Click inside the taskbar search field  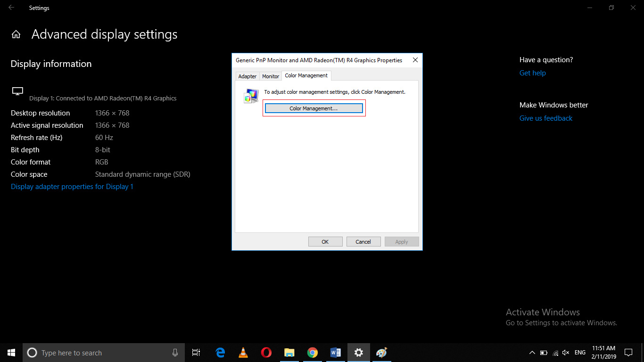point(94,352)
